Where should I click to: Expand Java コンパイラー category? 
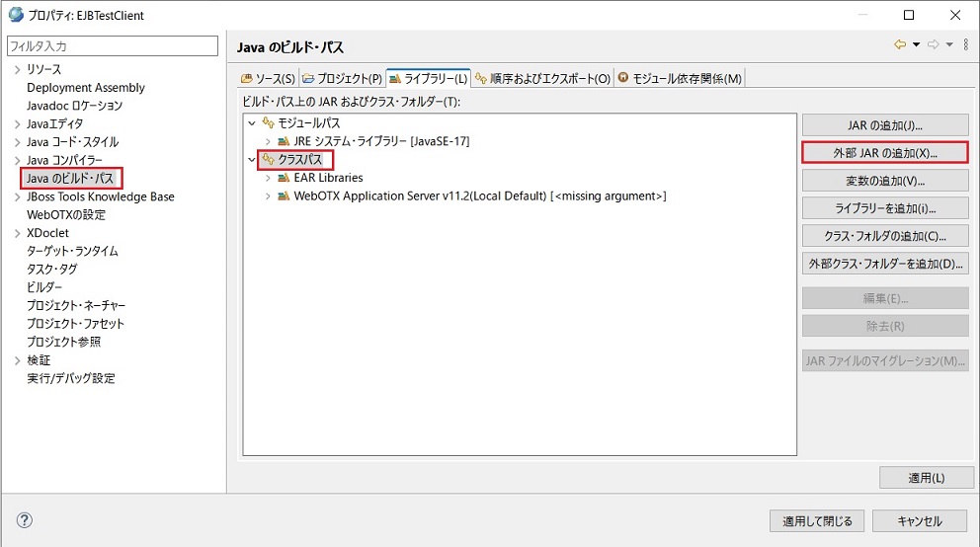coord(17,161)
